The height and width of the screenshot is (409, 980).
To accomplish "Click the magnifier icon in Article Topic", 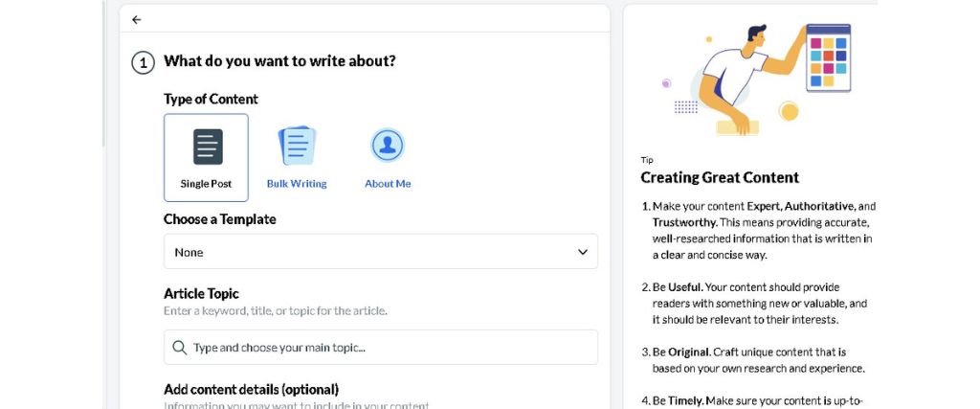I will (180, 348).
